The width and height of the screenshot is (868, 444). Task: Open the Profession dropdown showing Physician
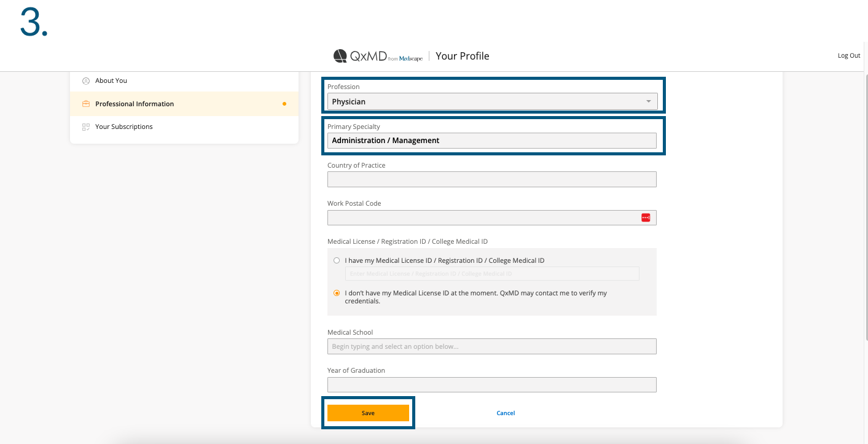pyautogui.click(x=492, y=101)
